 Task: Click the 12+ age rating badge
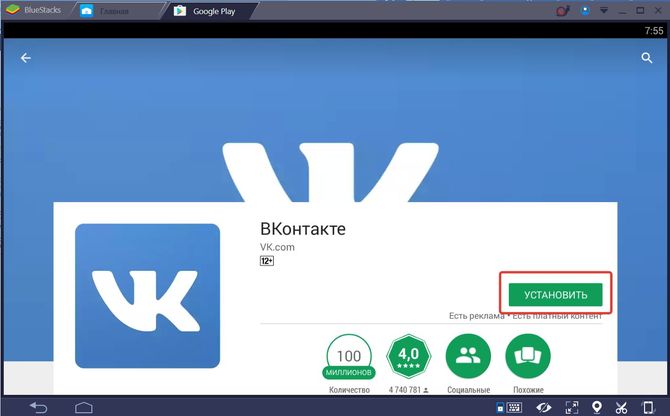pos(267,261)
